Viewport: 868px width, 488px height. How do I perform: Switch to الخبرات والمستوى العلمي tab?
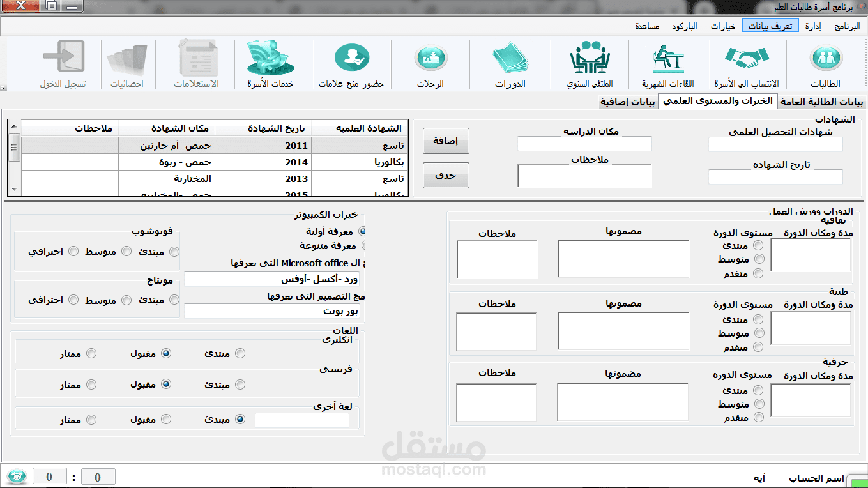point(717,101)
